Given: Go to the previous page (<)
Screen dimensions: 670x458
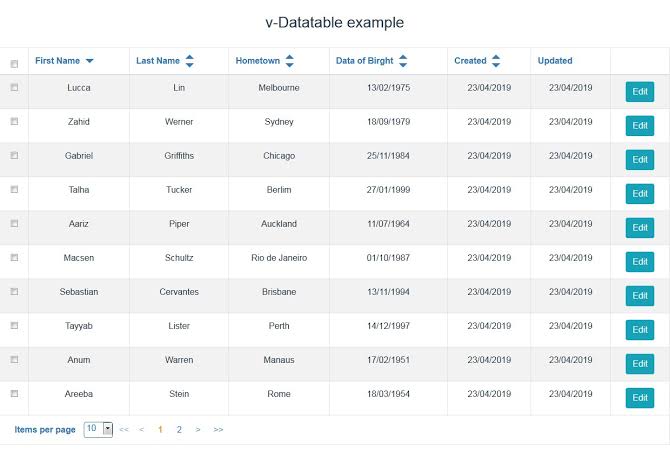Looking at the screenshot, I should coord(141,429).
